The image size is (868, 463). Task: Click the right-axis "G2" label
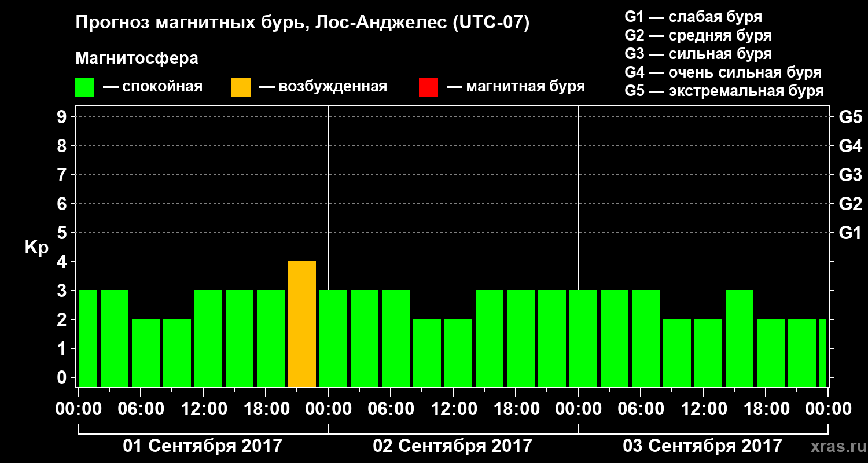[850, 204]
